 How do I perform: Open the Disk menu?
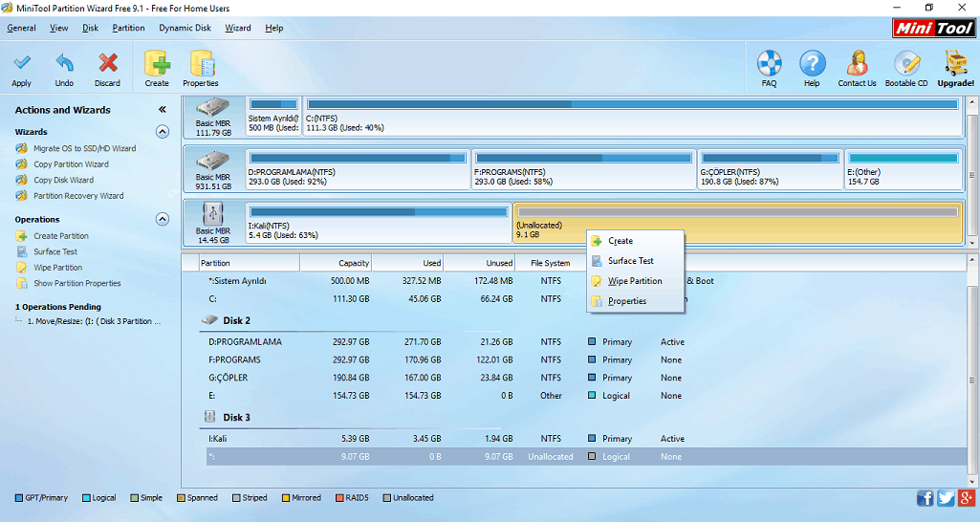tap(90, 28)
